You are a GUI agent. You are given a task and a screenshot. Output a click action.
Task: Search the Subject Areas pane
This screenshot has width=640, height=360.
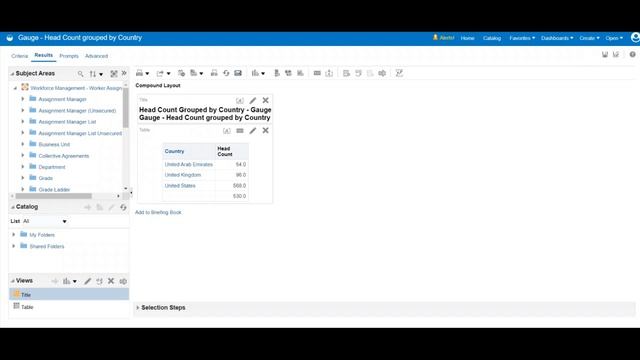[x=80, y=73]
